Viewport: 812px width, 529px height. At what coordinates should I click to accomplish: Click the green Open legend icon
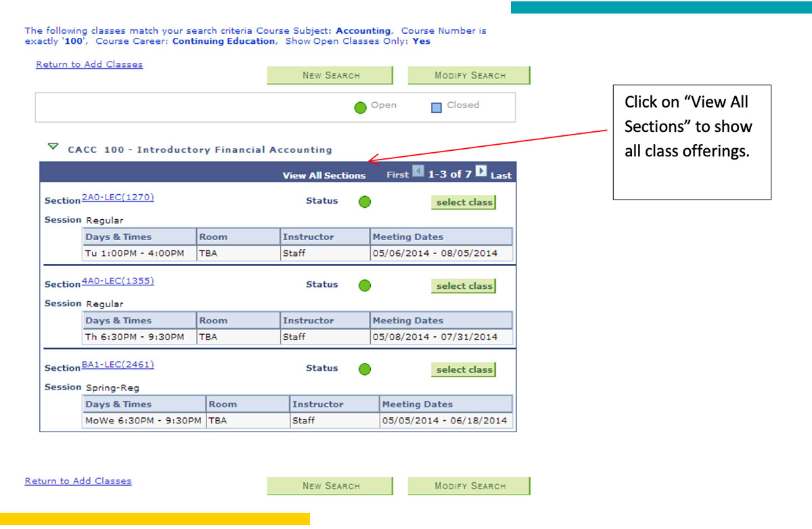click(361, 107)
